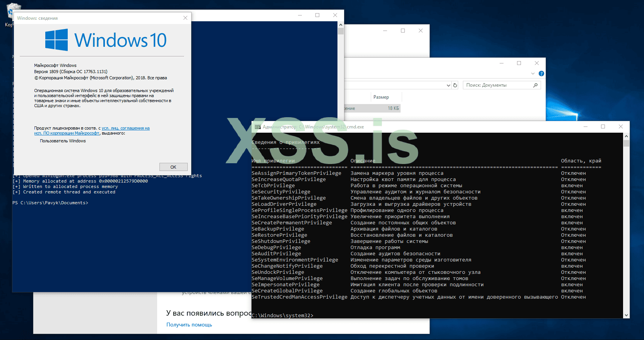
Task: Click the 'Memory allocated at address' PowerShell line
Action: point(80,181)
